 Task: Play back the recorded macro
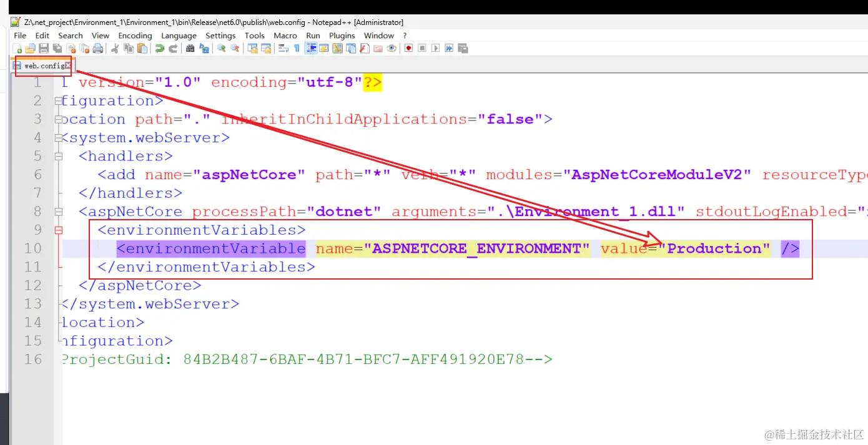(x=435, y=48)
